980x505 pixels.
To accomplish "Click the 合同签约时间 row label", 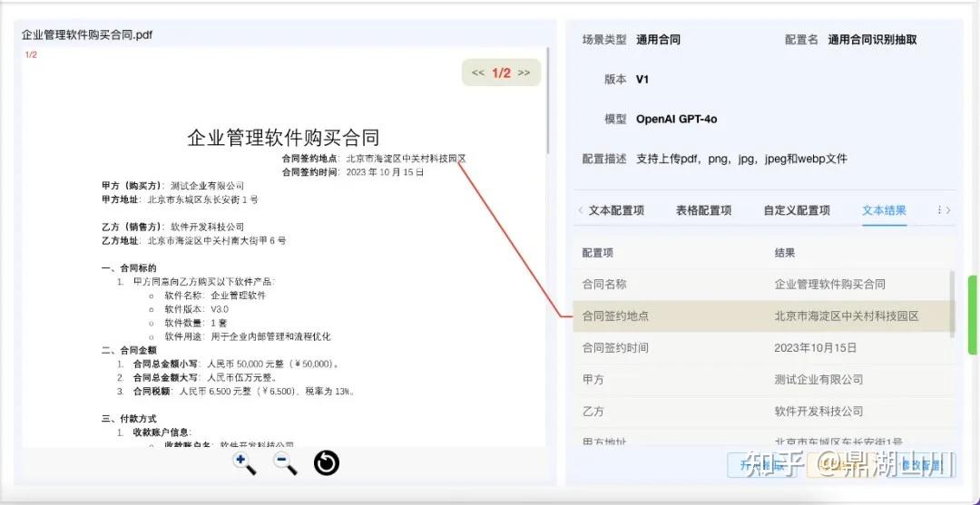I will pos(615,347).
